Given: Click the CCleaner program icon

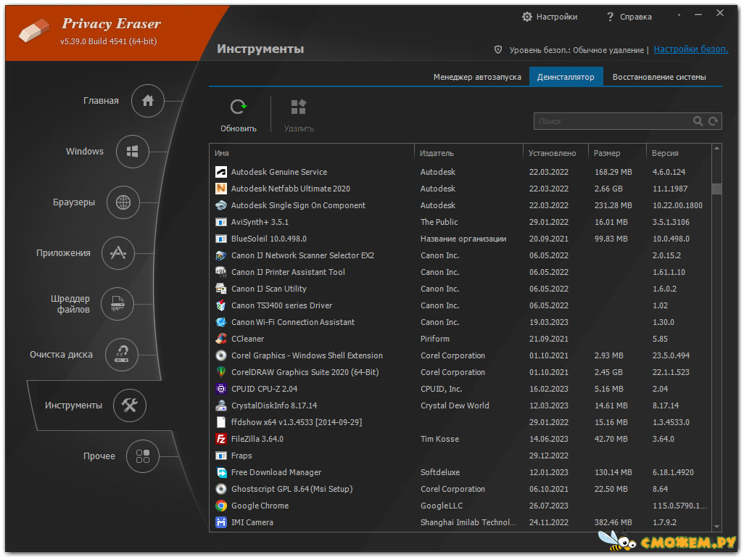Looking at the screenshot, I should pyautogui.click(x=221, y=339).
